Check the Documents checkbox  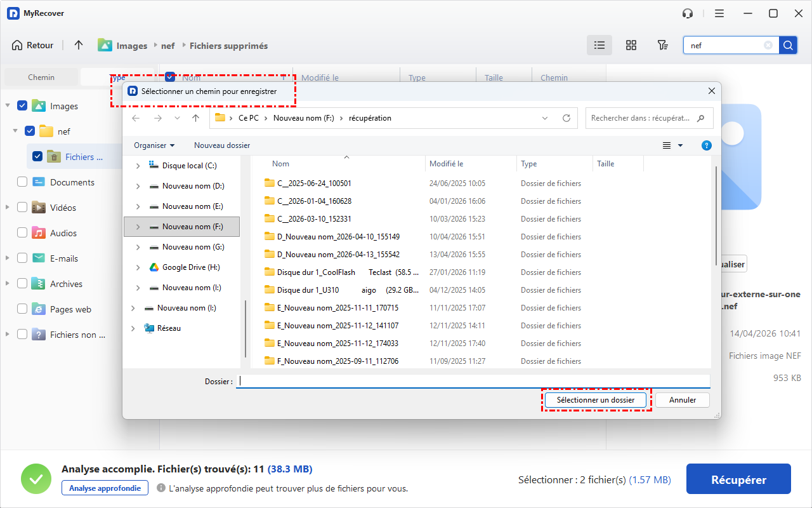tap(22, 182)
